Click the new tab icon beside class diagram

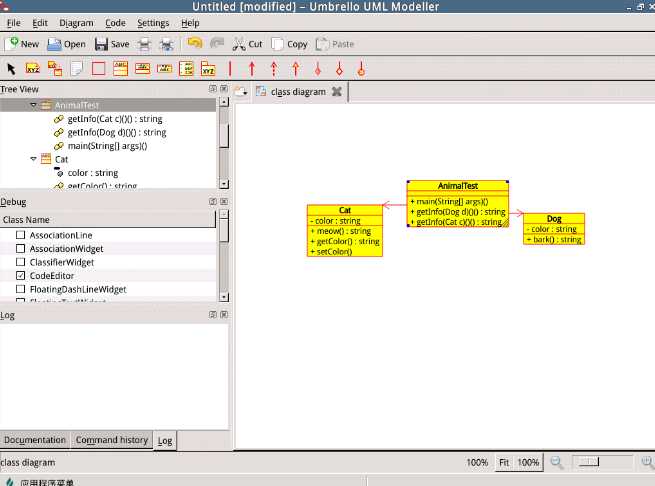pyautogui.click(x=241, y=92)
